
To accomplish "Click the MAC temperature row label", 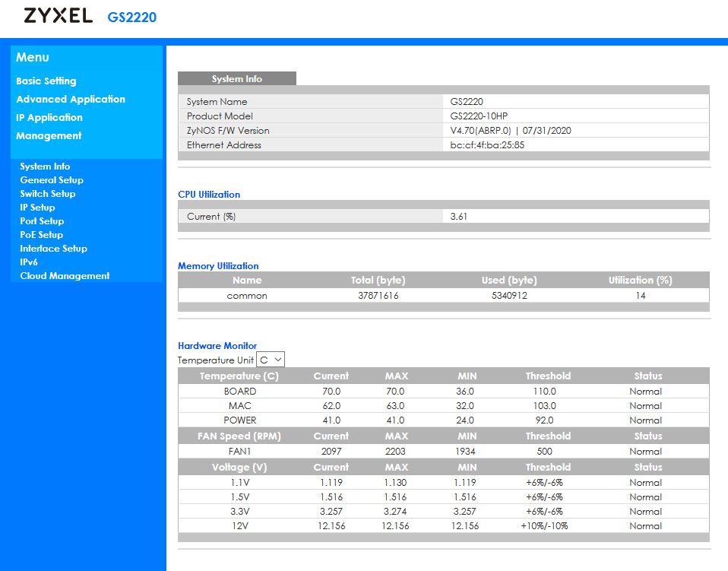I will click(x=239, y=405).
